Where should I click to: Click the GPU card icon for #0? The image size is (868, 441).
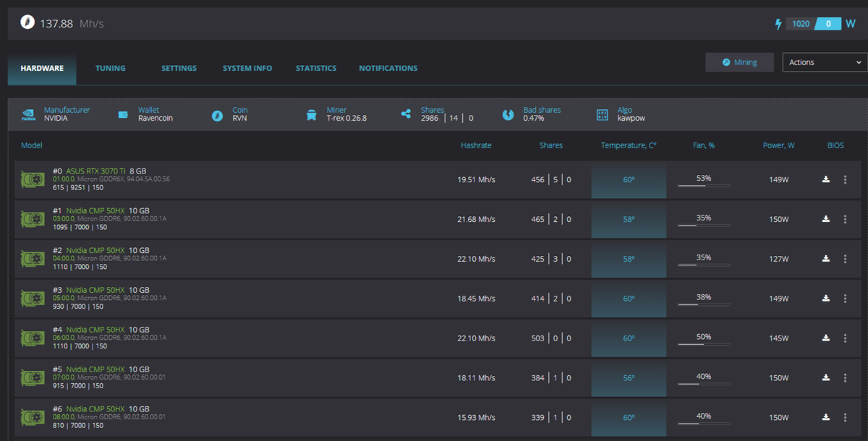(32, 179)
